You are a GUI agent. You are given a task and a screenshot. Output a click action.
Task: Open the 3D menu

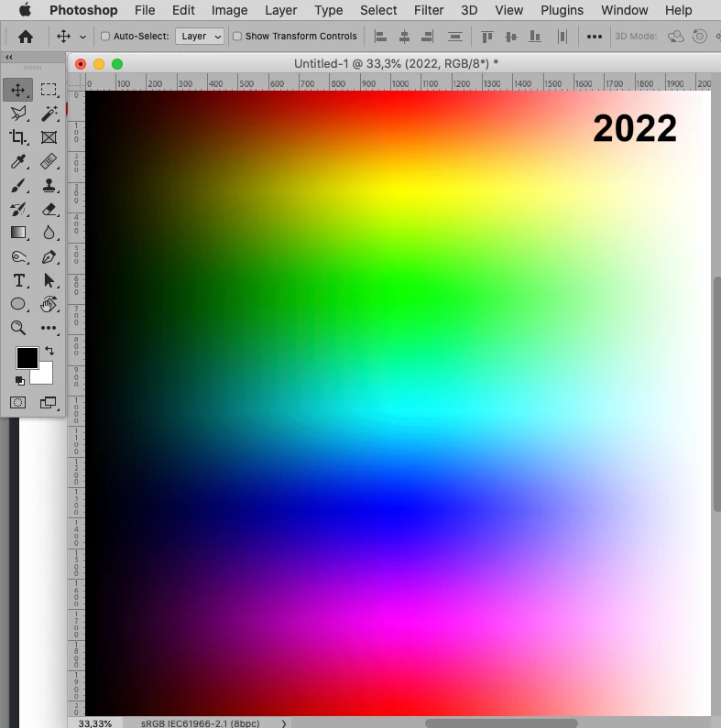click(469, 10)
